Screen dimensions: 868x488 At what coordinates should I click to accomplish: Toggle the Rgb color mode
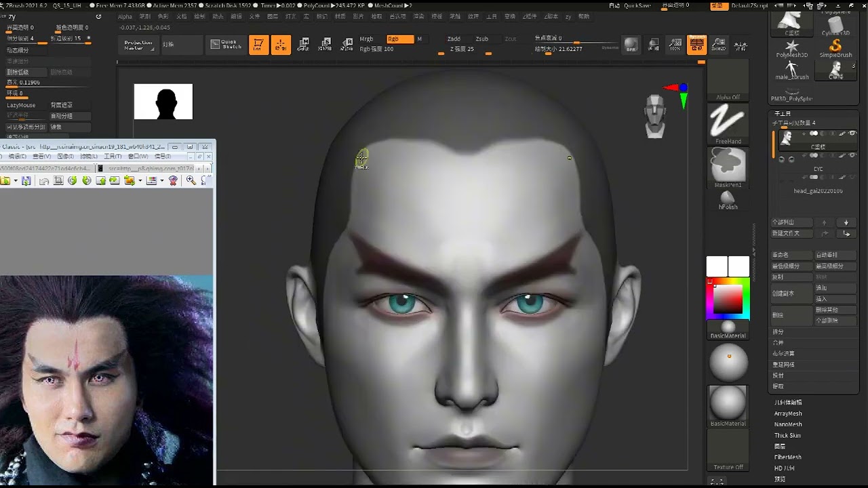pyautogui.click(x=399, y=39)
